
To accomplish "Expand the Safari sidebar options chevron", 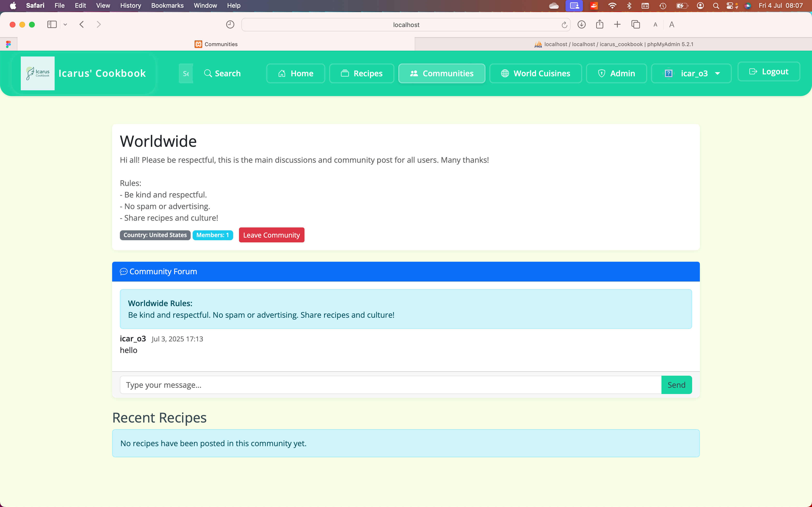I will (x=65, y=24).
